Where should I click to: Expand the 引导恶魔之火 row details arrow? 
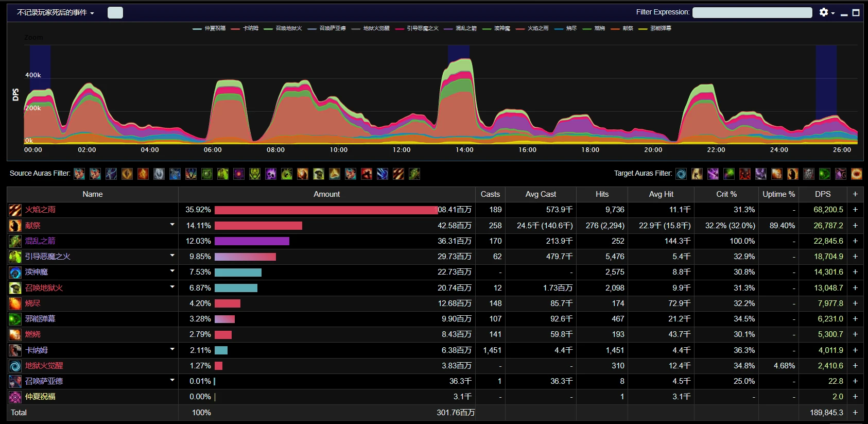172,256
